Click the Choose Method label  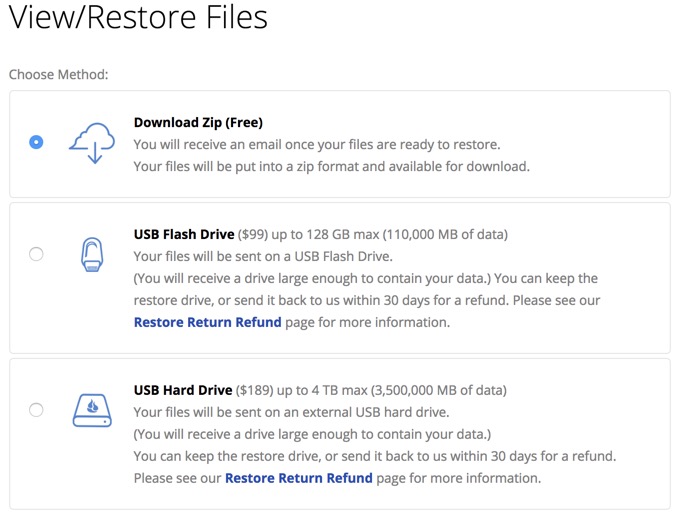point(58,74)
